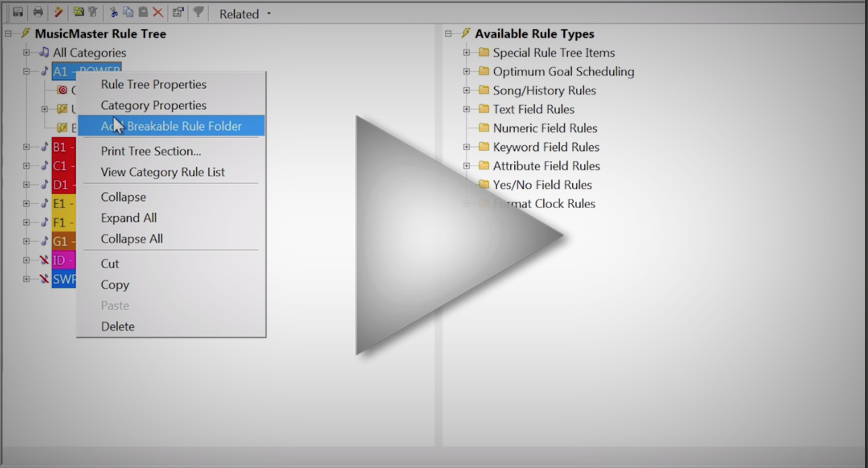Expand the All Categories tree node
This screenshot has height=468, width=868.
[26, 52]
